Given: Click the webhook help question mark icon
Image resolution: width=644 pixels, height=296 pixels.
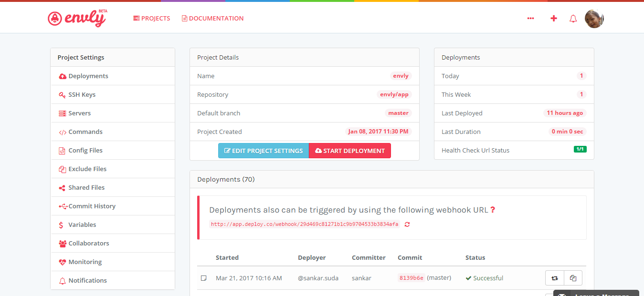Looking at the screenshot, I should pos(493,210).
